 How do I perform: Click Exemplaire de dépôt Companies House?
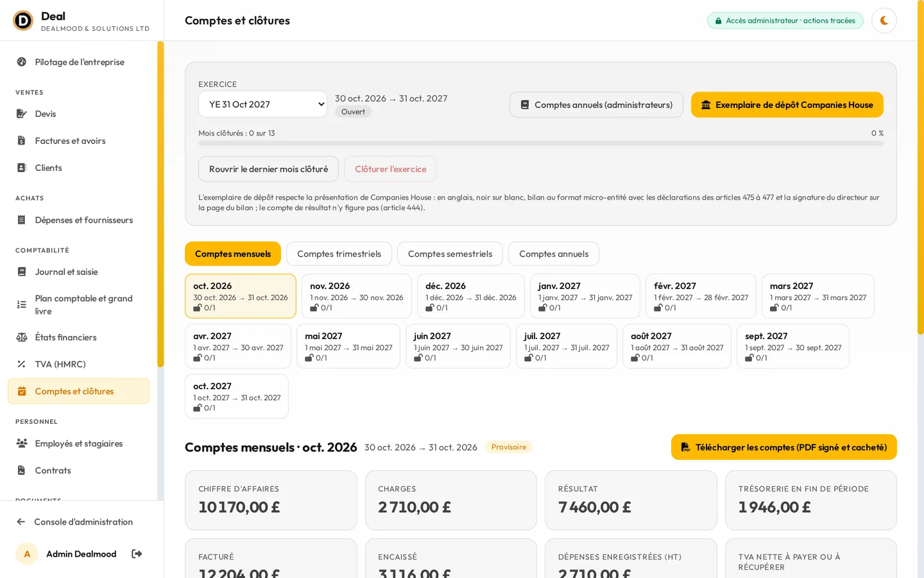787,105
